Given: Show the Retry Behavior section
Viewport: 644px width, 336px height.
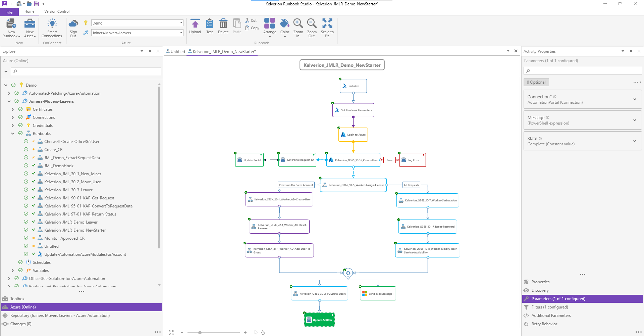Looking at the screenshot, I should pos(583,324).
